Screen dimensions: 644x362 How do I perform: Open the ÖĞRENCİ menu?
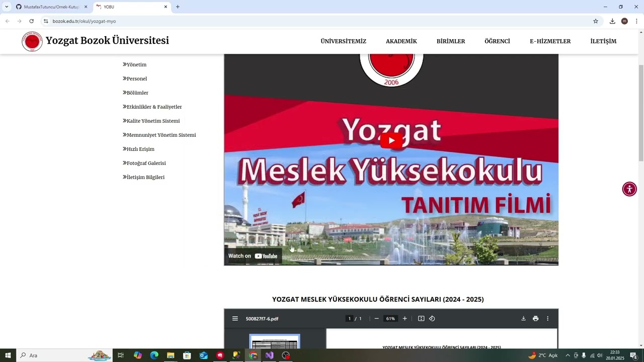[x=497, y=41]
